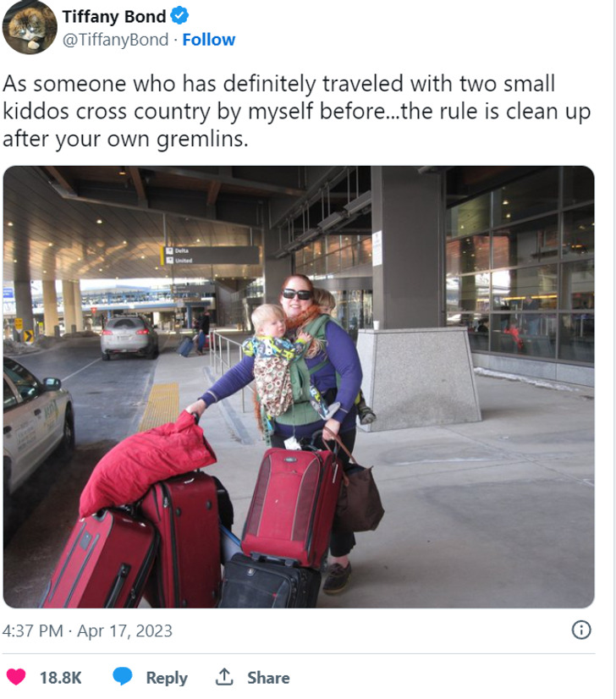Click the reply speech bubble icon
616x699 pixels.
coord(123,677)
